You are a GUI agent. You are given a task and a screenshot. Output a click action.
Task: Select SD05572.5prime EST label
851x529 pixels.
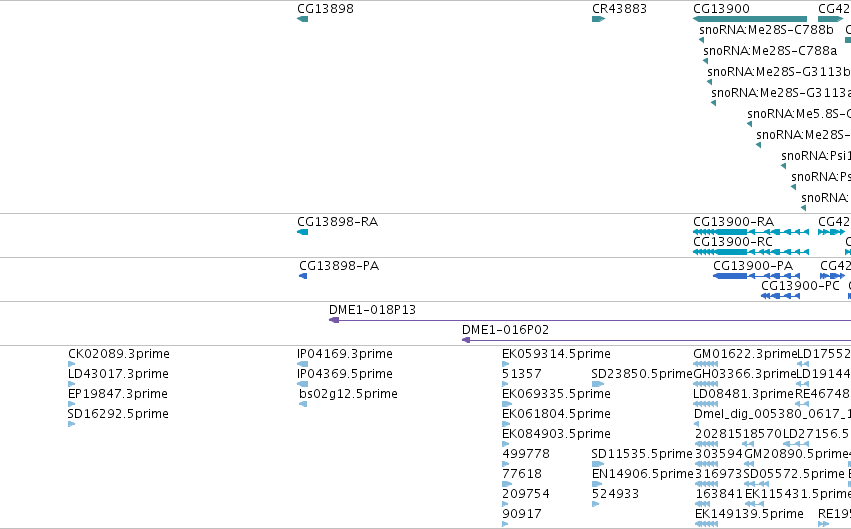pos(793,474)
